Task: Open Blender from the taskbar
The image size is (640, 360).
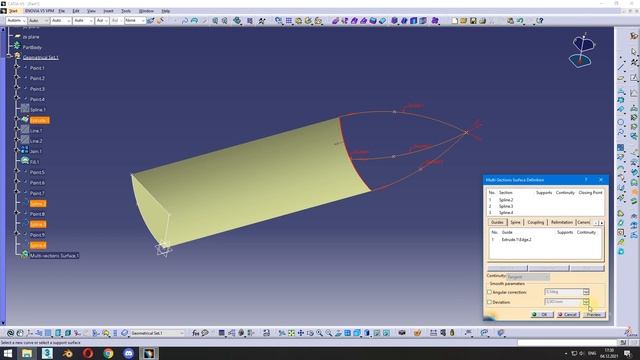Action: click(68, 353)
